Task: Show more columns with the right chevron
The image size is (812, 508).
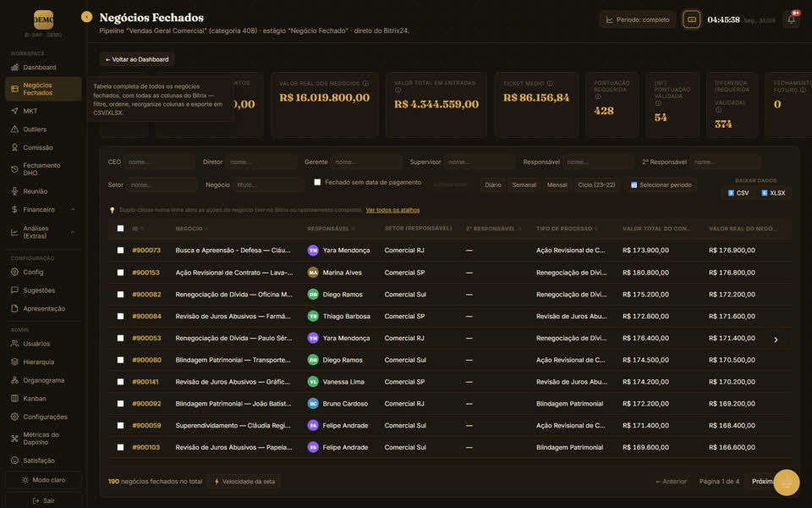Action: pyautogui.click(x=776, y=340)
